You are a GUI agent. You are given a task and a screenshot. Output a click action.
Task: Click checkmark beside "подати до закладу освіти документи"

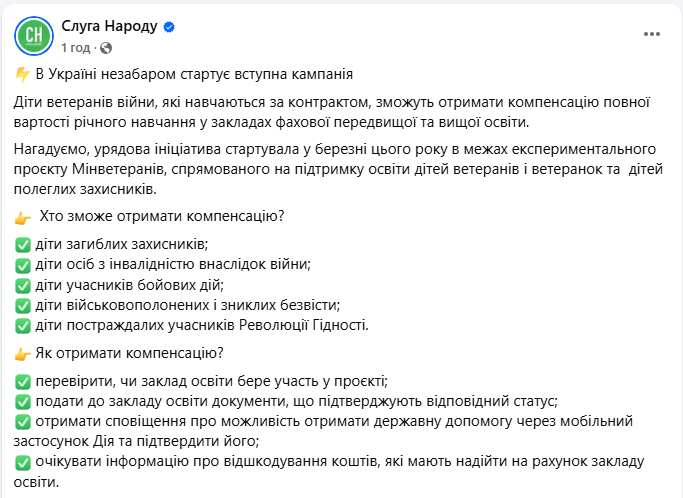pyautogui.click(x=23, y=402)
